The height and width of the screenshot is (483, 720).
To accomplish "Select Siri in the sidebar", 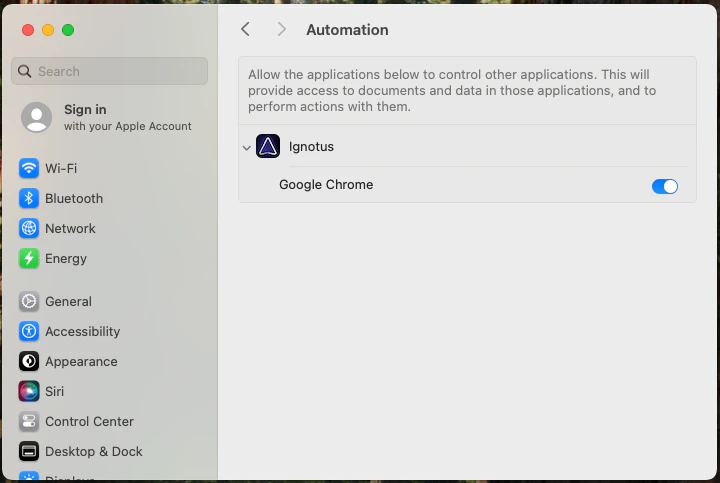I will tap(109, 392).
